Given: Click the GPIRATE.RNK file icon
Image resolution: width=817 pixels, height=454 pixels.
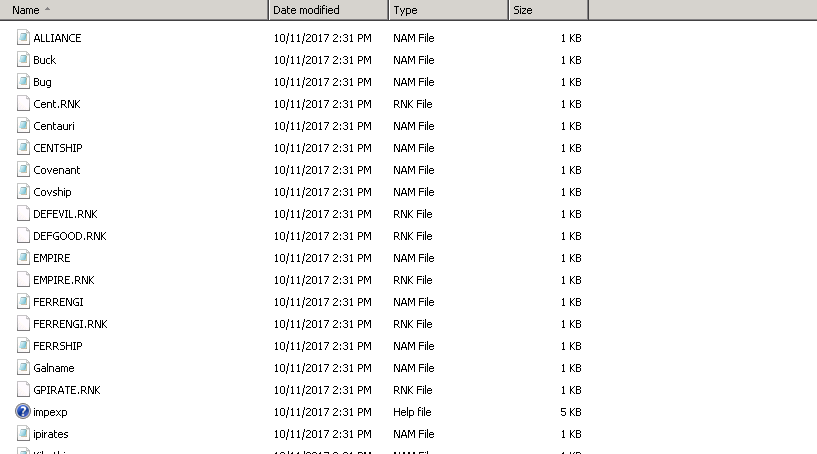Looking at the screenshot, I should point(23,390).
